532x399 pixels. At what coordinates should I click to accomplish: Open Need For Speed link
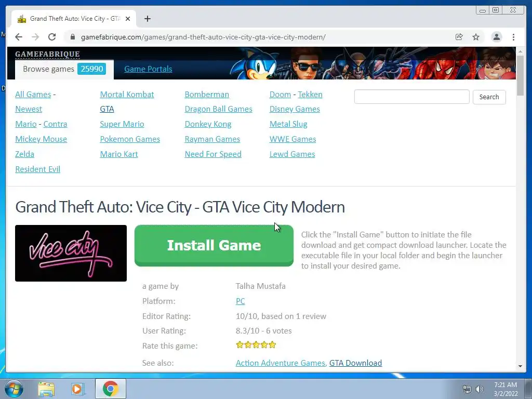pos(213,154)
